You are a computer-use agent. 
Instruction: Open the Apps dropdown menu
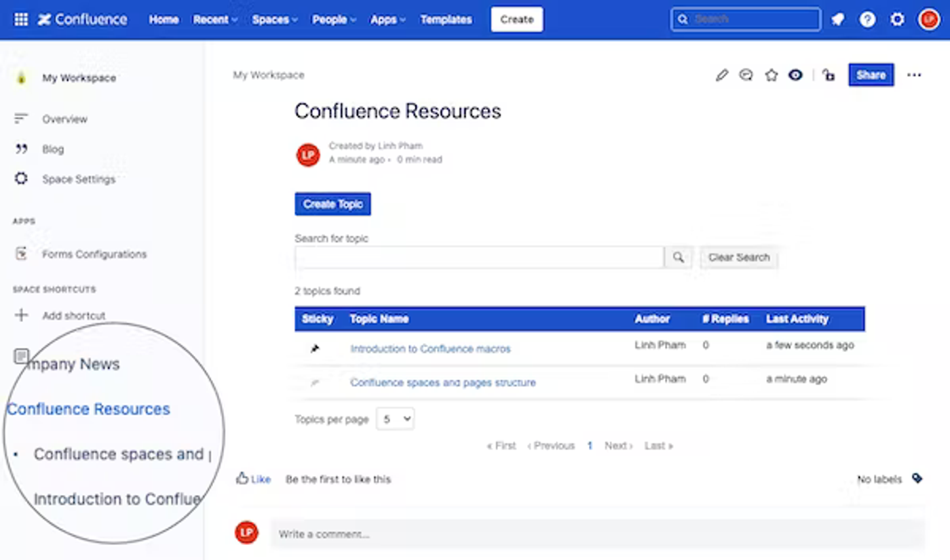pos(387,20)
